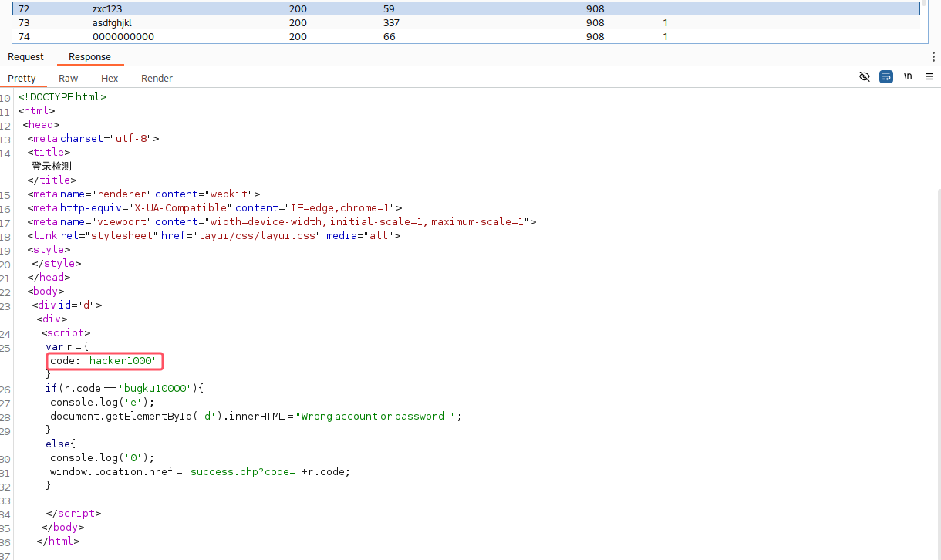Toggle the hide non-printable characters eye icon
Screen dimensions: 941x560
tap(865, 77)
